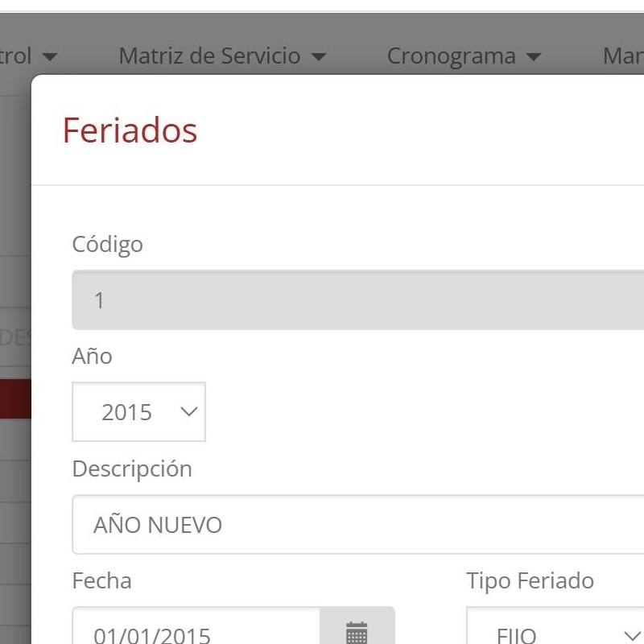Click the caret next to Cronograma

point(533,57)
